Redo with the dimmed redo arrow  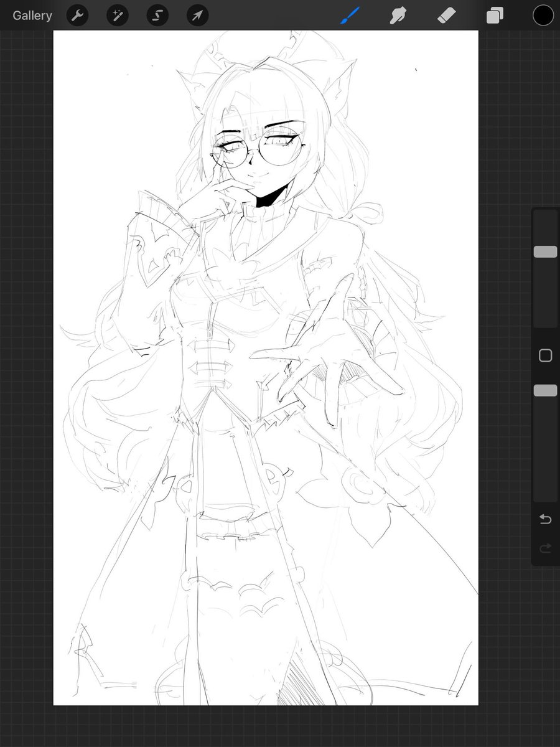pyautogui.click(x=545, y=548)
